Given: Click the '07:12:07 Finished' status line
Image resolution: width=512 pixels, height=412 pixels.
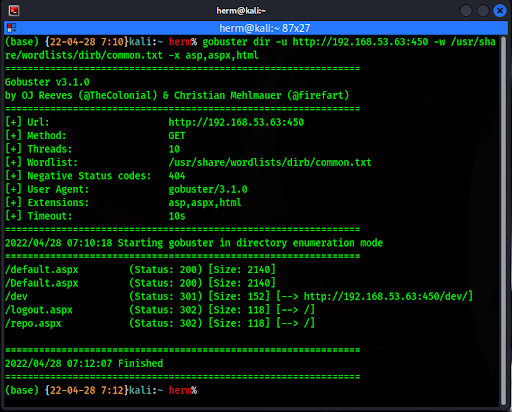Looking at the screenshot, I should coord(115,363).
